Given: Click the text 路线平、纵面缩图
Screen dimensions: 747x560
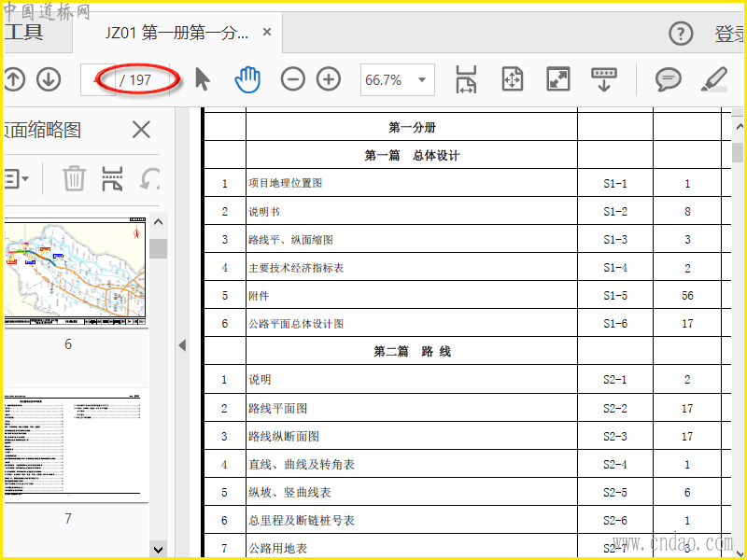Looking at the screenshot, I should 290,240.
